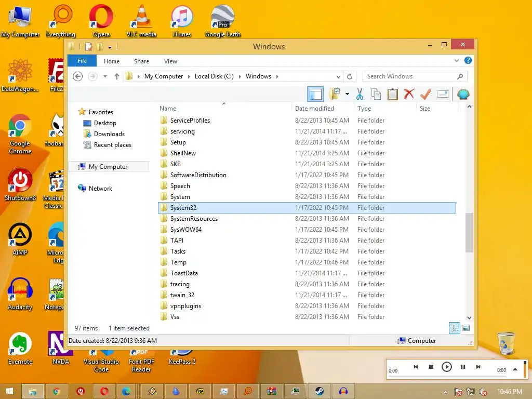Toggle the preview pane layout icon
The height and width of the screenshot is (399, 532).
(315, 94)
